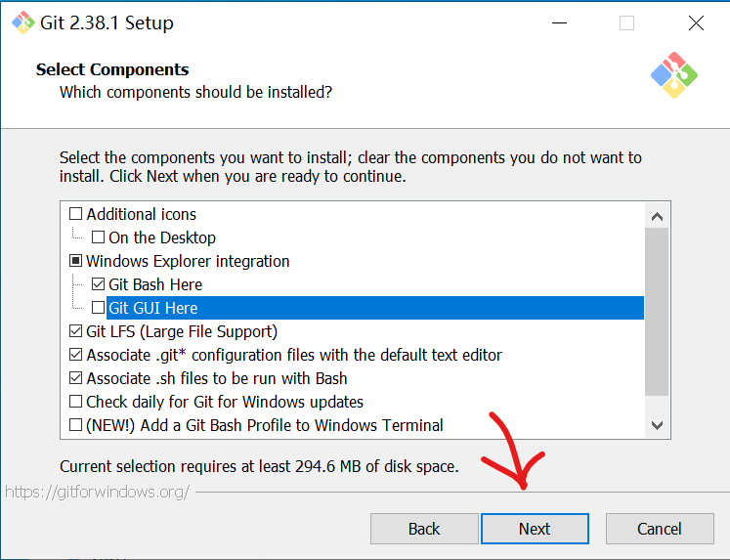
Task: Enable the Git GUI Here checkbox
Action: pos(99,308)
